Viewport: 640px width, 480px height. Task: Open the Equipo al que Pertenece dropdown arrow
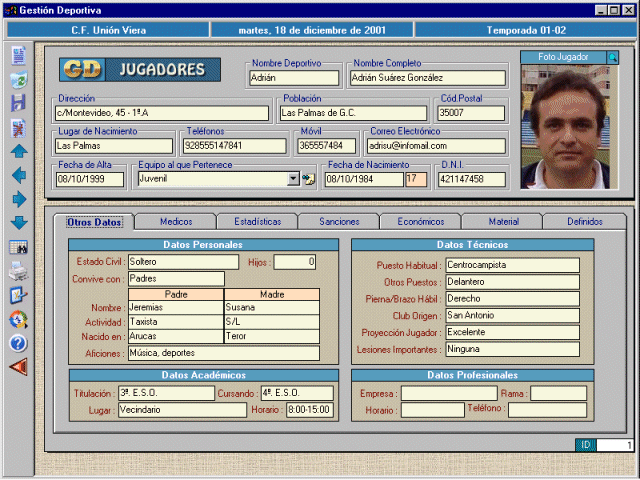tap(293, 179)
